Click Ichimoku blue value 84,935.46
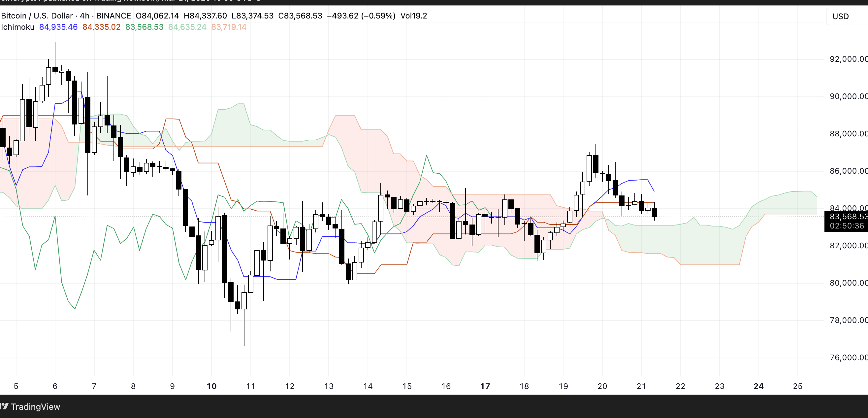The image size is (868, 418). tap(58, 27)
